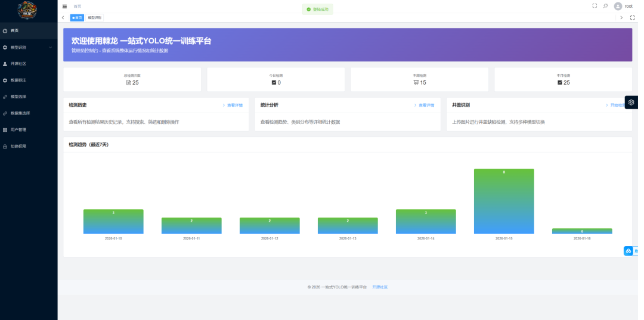Click the 2026-01-15 bar in trend chart
Viewport: 644px width, 320px height.
504,201
